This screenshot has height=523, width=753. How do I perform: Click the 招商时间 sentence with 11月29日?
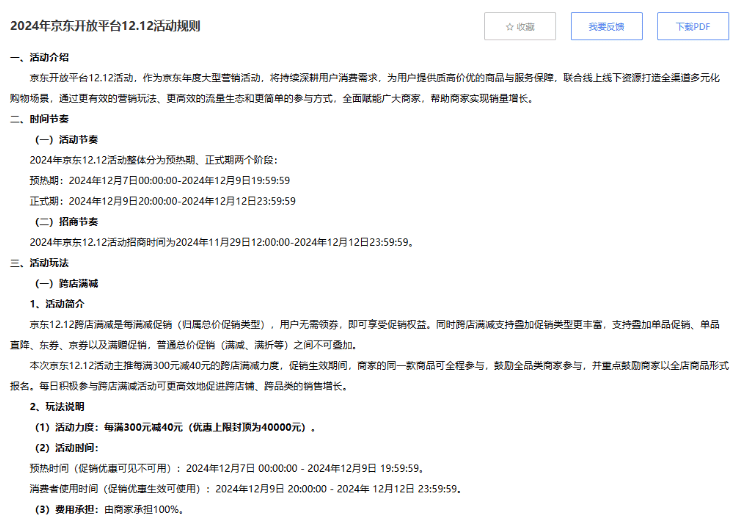(220, 242)
